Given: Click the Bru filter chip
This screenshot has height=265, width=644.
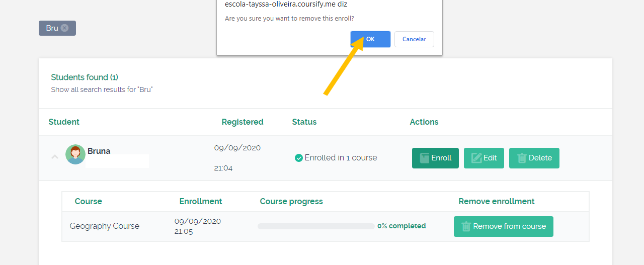Looking at the screenshot, I should pos(57,28).
